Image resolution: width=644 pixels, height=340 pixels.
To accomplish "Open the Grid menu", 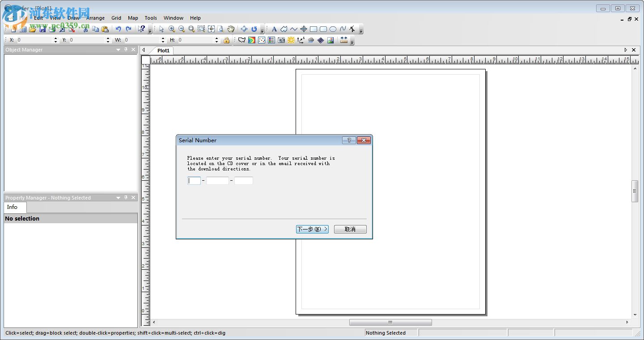I will pyautogui.click(x=116, y=18).
